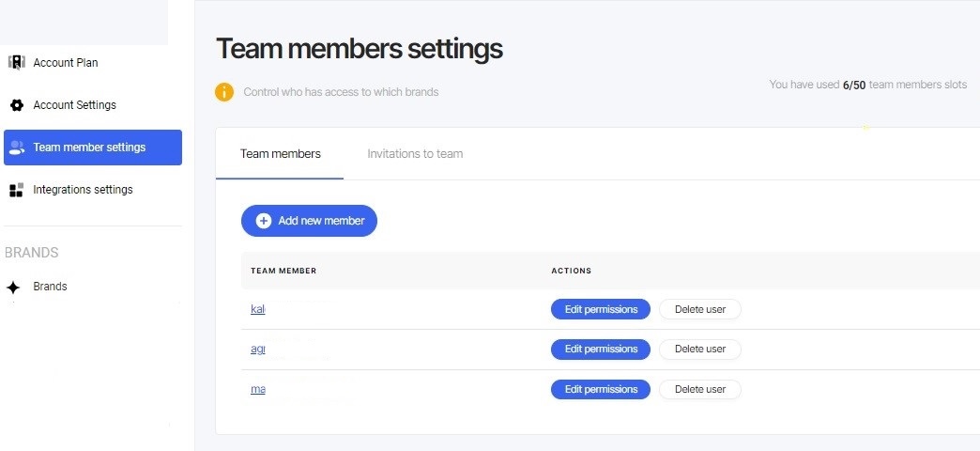Open the 'kal' team member link

[x=257, y=309]
